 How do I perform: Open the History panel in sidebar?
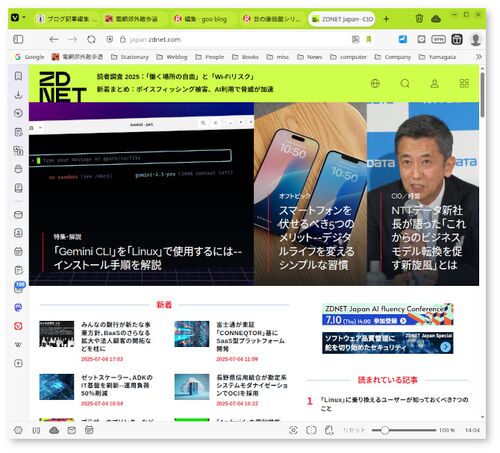18,113
